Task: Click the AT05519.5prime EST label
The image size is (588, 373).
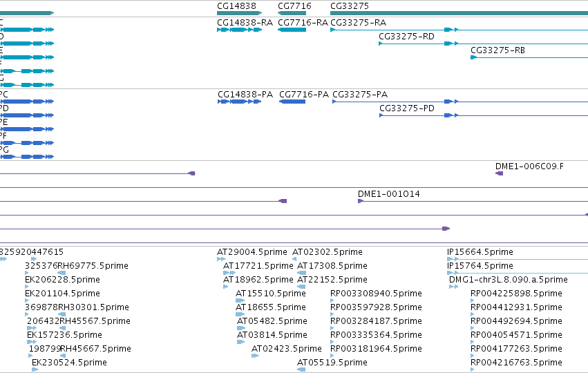Action: (332, 363)
